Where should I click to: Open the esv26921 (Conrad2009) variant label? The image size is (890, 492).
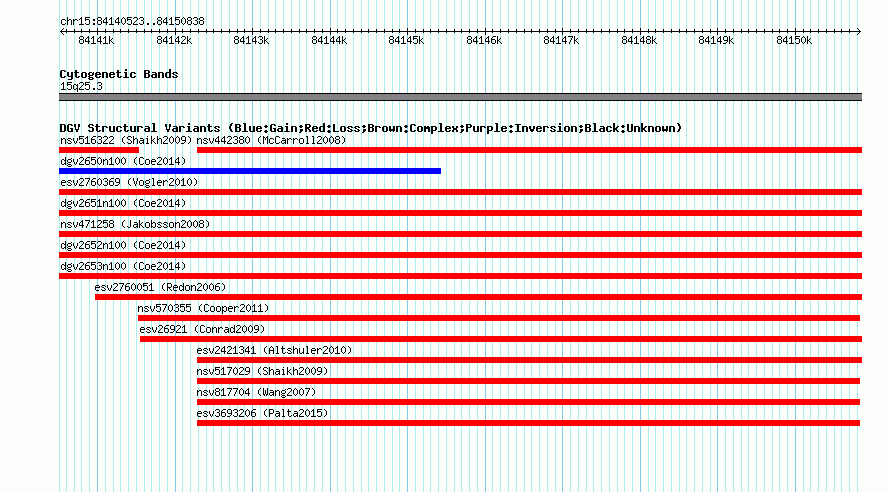(x=202, y=329)
